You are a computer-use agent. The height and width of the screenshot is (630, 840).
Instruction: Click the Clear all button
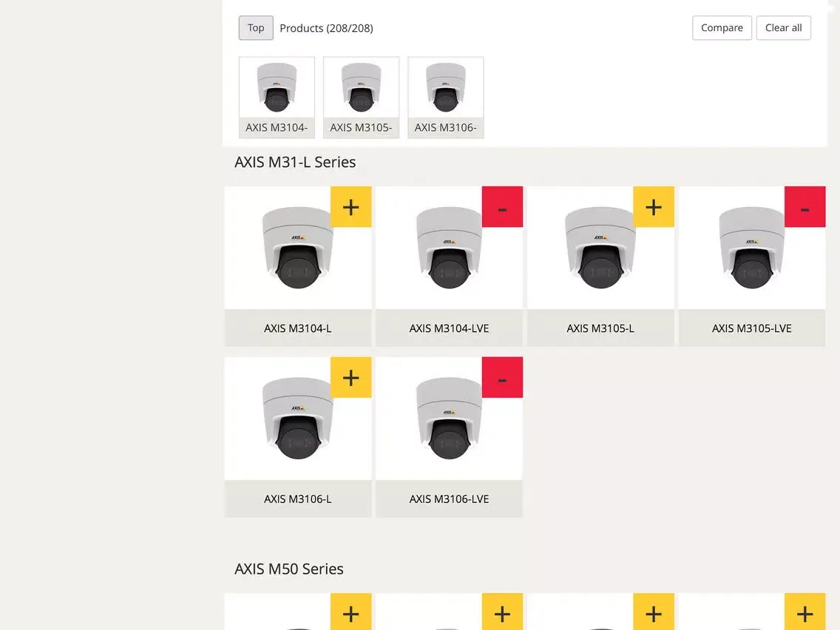(783, 28)
